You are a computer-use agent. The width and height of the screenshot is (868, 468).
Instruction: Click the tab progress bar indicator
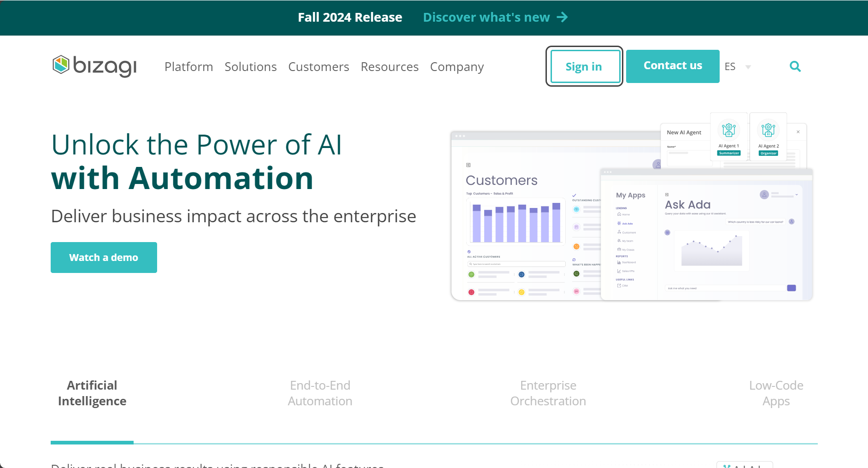click(92, 443)
